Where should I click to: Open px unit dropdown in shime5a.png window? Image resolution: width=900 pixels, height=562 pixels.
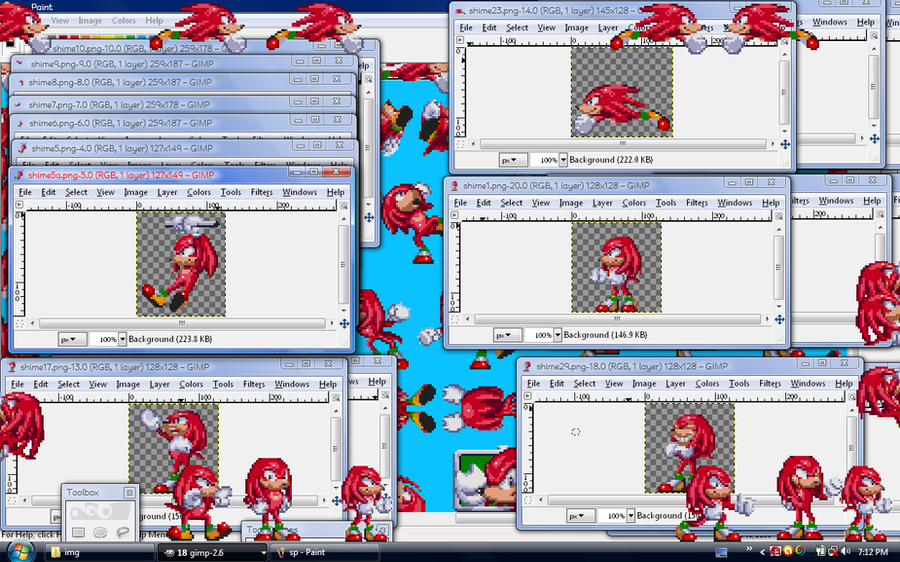point(72,339)
